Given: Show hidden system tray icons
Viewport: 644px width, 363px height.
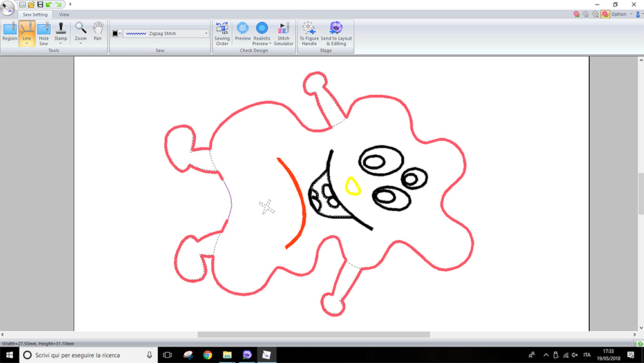Looking at the screenshot, I should 546,355.
